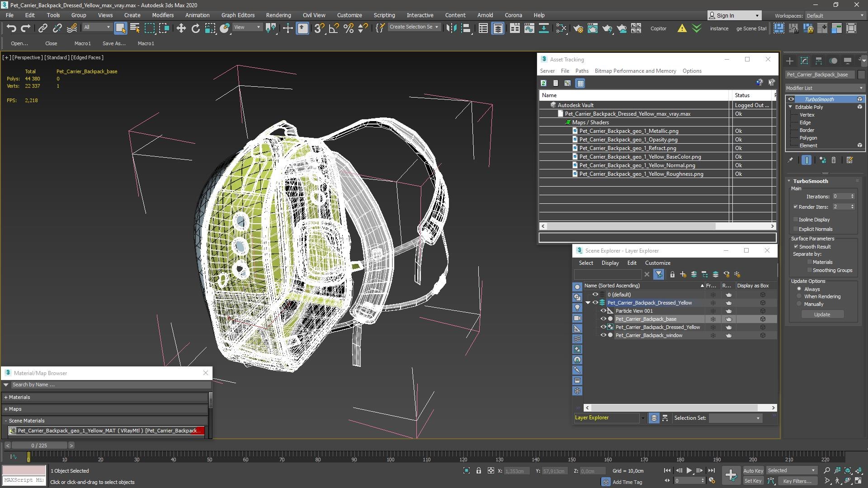Open the Graph Editors menu
Screen dimensions: 868x488
(x=238, y=15)
